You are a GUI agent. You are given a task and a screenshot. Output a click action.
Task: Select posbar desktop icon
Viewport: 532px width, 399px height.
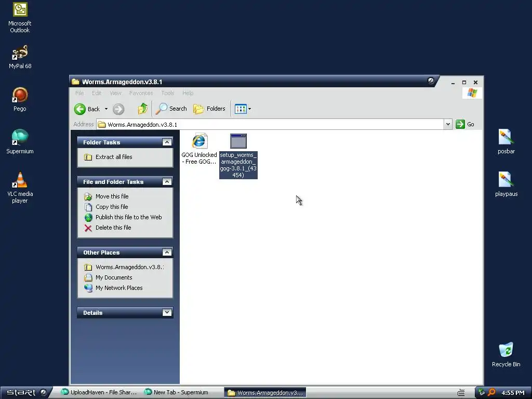point(506,142)
